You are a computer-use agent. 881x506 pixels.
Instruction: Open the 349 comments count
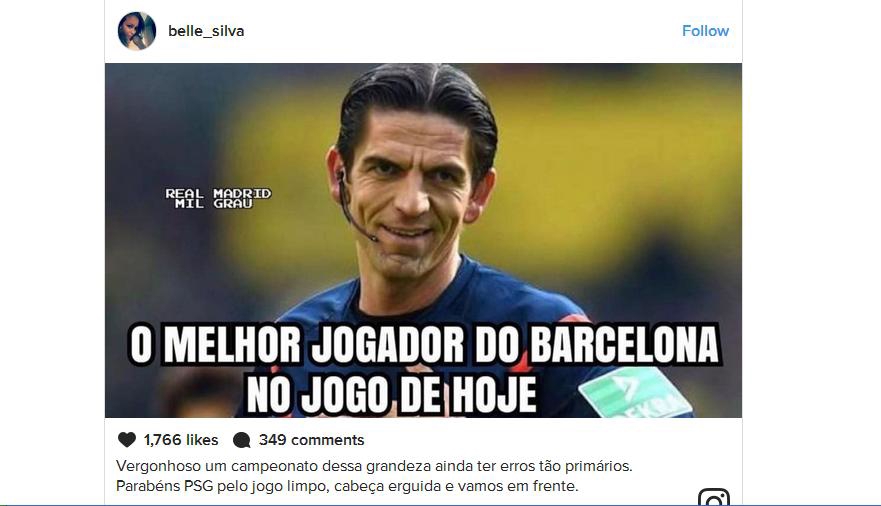(x=311, y=440)
